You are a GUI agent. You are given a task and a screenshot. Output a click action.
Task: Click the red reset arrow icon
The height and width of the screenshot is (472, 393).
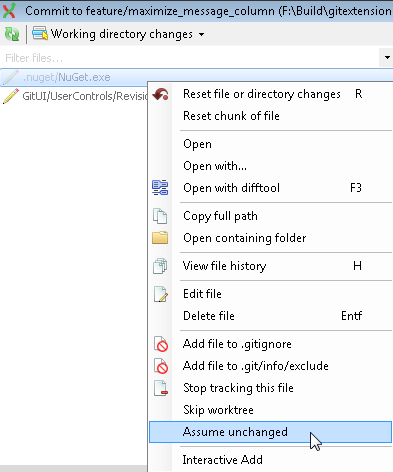coord(160,94)
